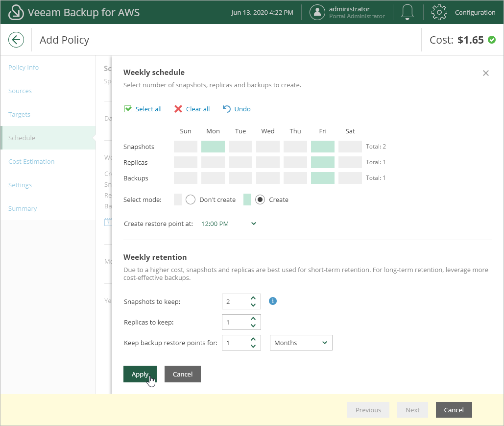Open the notifications bell
504x426 pixels.
[407, 12]
